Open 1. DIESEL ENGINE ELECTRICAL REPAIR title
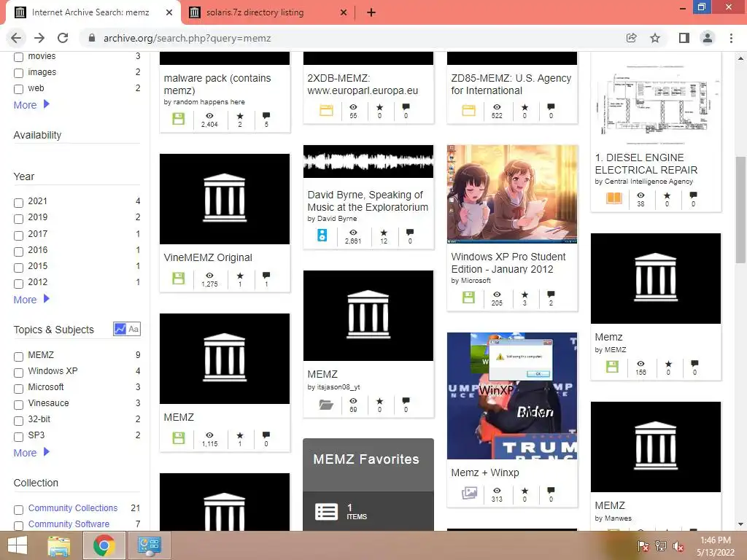Screen dimensions: 747x560 point(646,164)
